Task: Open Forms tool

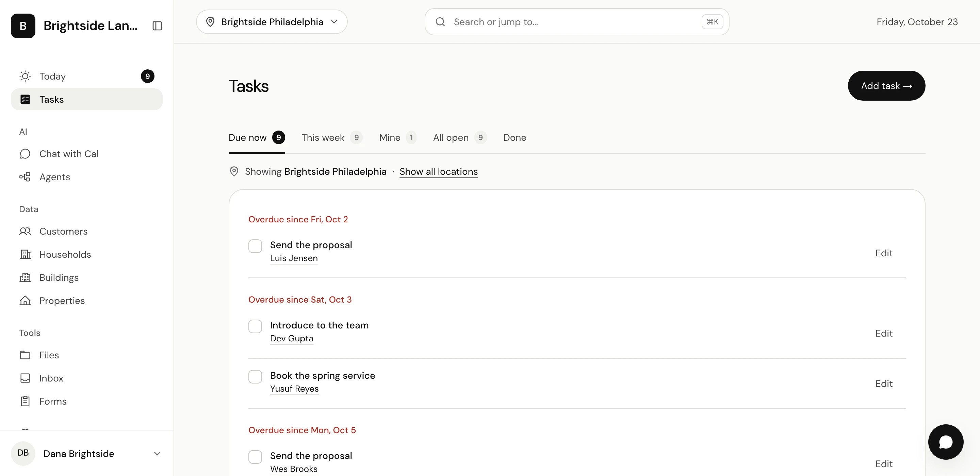Action: point(87,402)
